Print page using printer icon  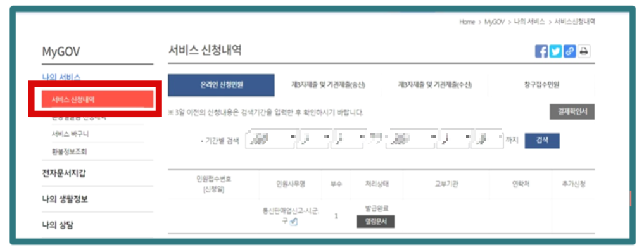tap(584, 51)
